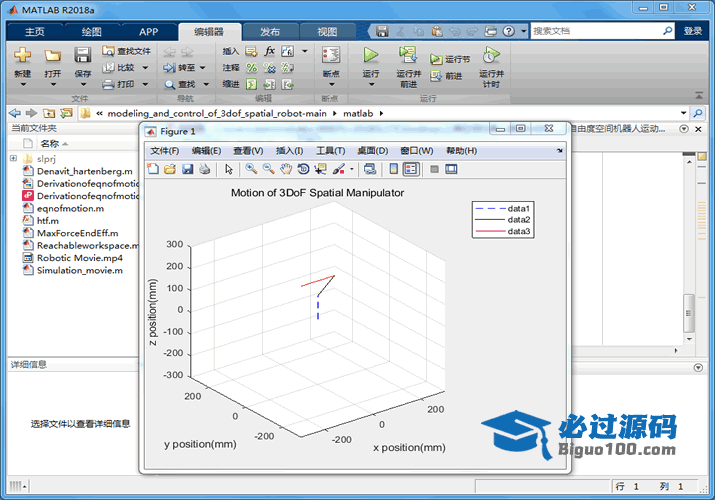This screenshot has width=715, height=500.
Task: Expand the slprj folder tree node
Action: point(13,158)
